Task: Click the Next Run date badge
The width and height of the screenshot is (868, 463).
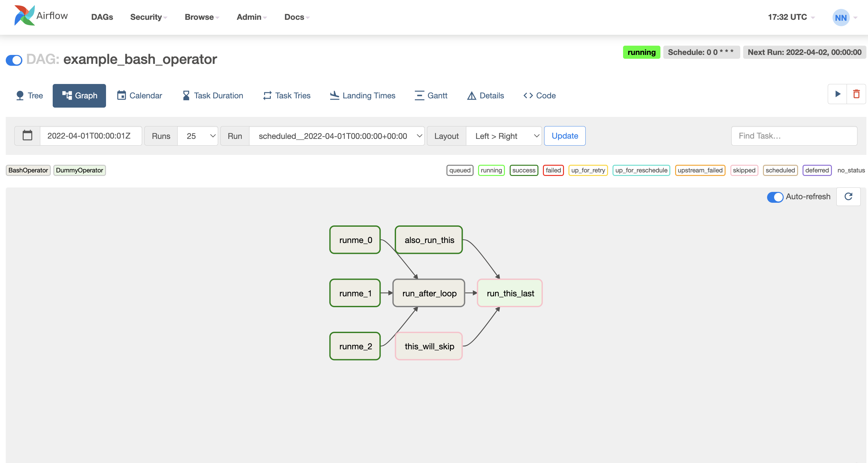Action: pos(804,52)
